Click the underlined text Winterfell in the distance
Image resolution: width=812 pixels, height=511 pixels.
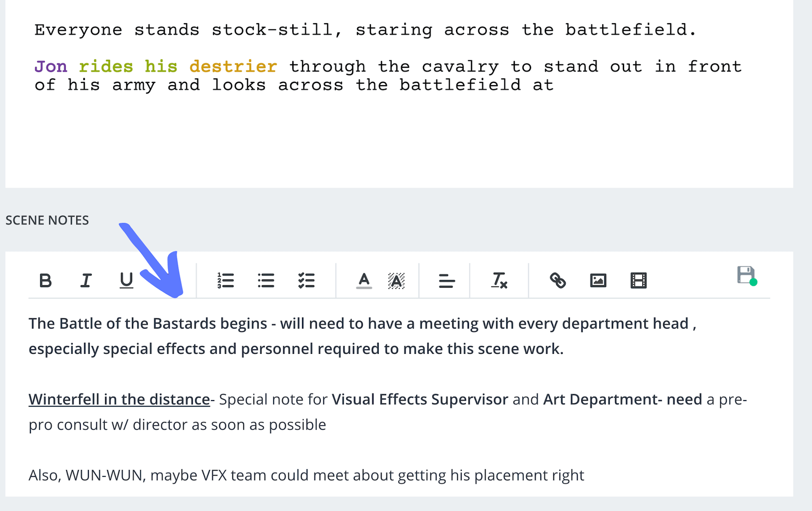pyautogui.click(x=118, y=399)
